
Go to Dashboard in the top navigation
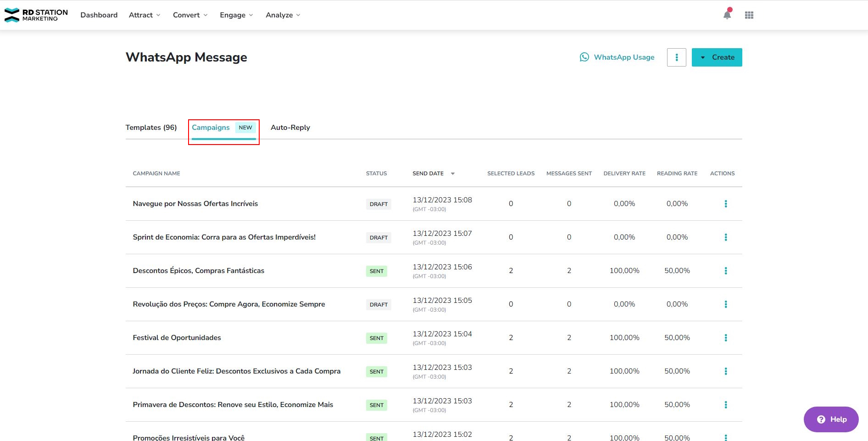click(99, 15)
